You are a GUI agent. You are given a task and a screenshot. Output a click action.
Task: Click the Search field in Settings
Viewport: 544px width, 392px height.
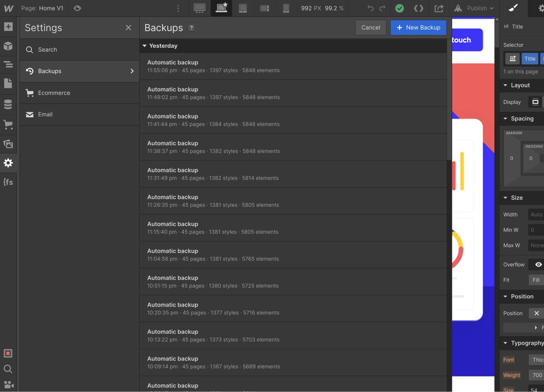(79, 49)
